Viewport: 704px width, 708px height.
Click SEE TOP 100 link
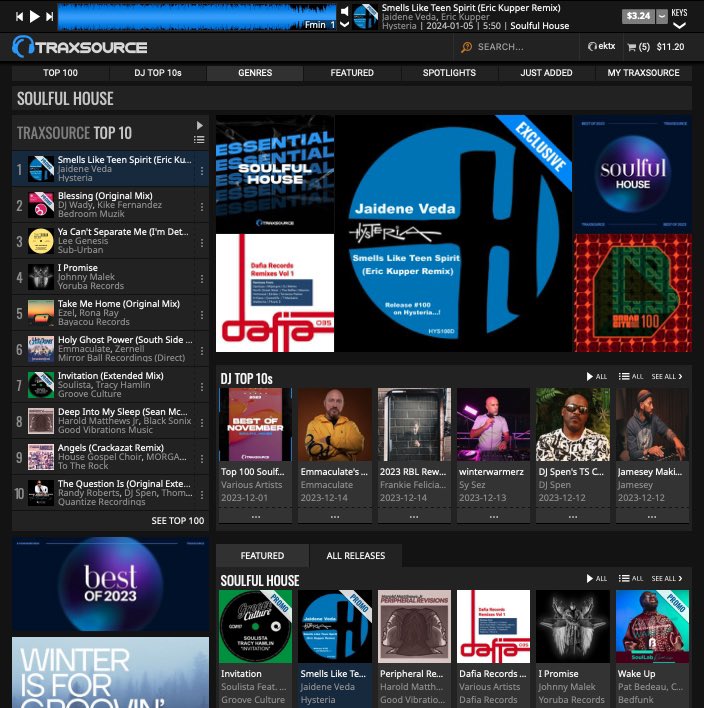point(177,521)
